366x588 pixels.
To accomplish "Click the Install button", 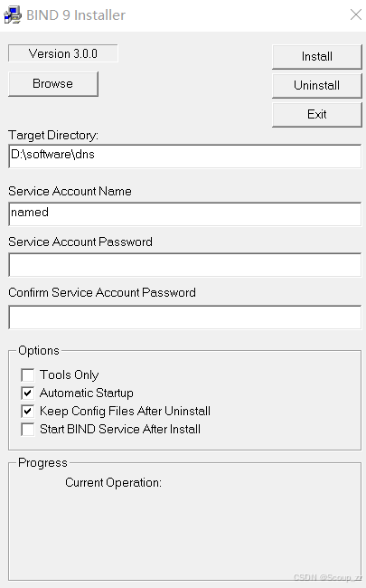I will 317,57.
